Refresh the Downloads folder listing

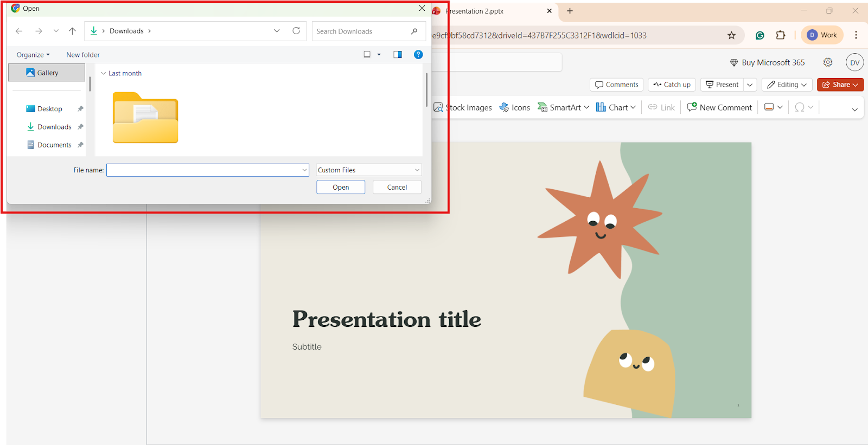296,31
